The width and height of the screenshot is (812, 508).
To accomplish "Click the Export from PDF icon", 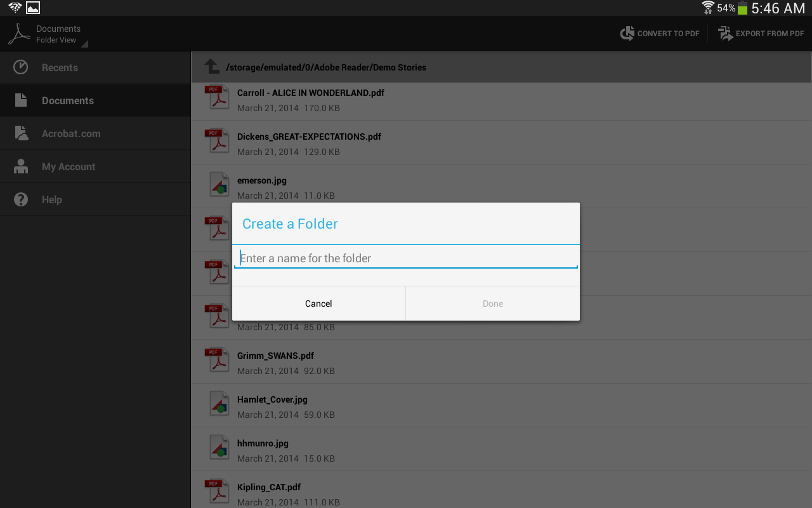I will tap(724, 34).
